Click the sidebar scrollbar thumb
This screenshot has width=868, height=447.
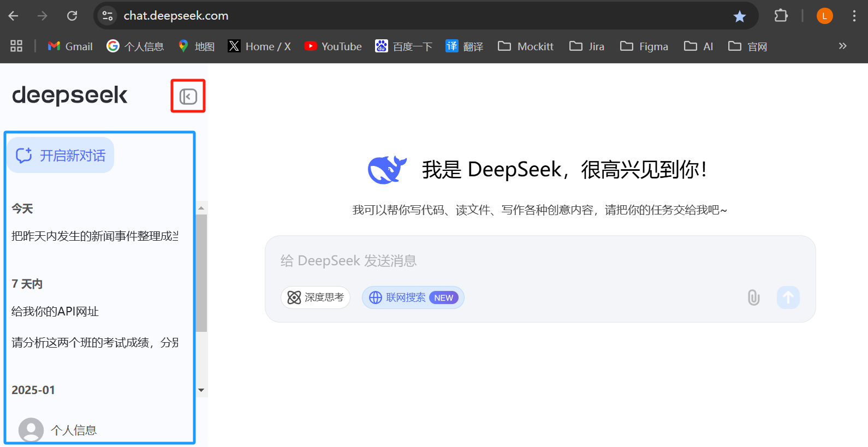click(201, 273)
